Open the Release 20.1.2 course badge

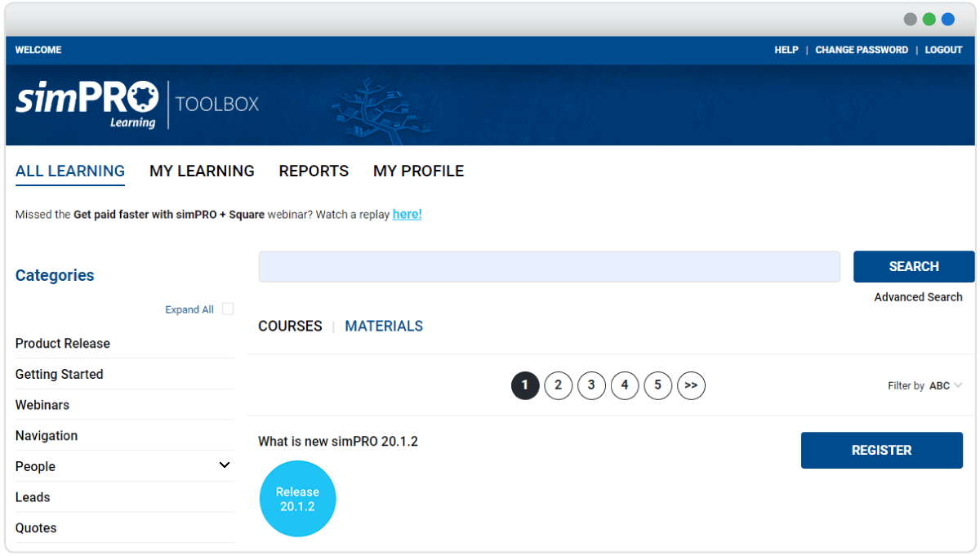coord(298,499)
